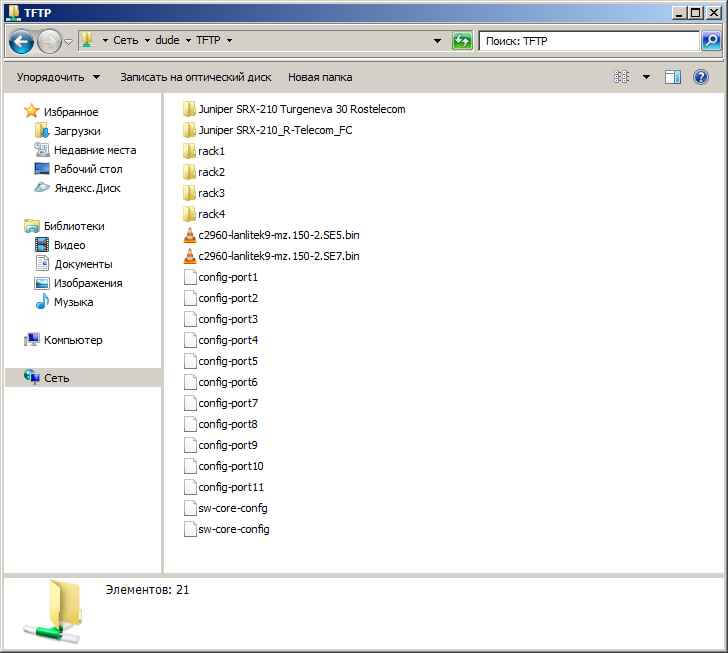
Task: Click the folder icon in the address bar
Action: click(87, 40)
